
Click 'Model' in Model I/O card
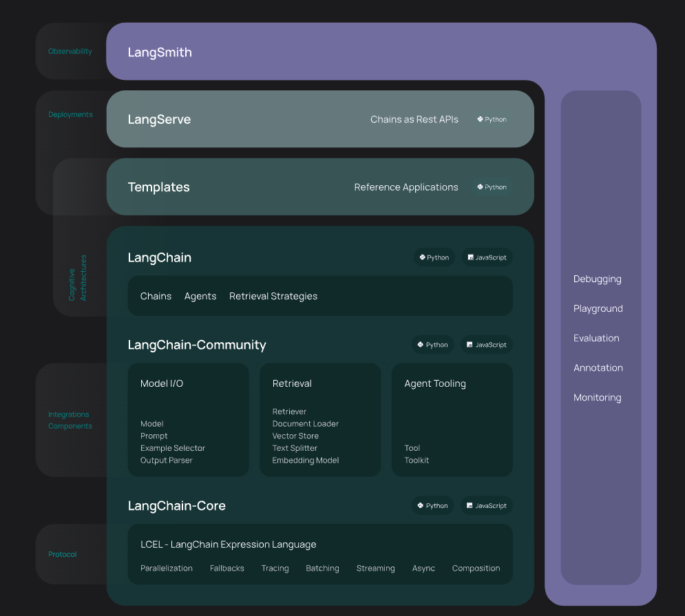151,423
